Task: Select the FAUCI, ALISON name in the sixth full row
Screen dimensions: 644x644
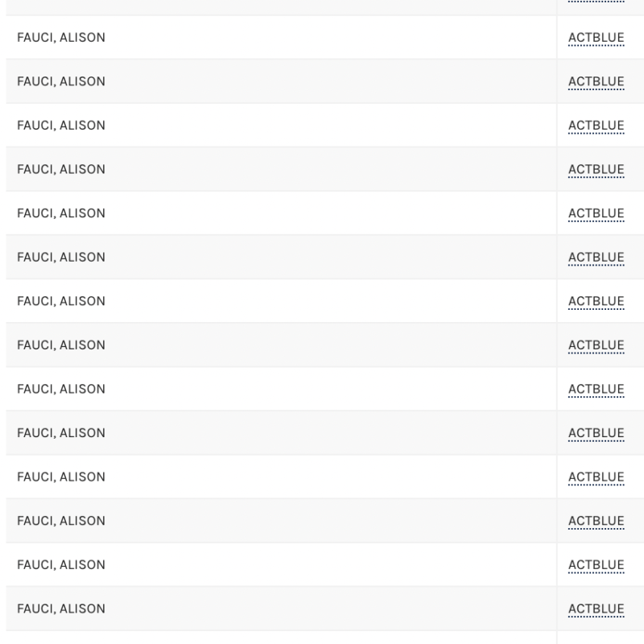Action: (61, 258)
